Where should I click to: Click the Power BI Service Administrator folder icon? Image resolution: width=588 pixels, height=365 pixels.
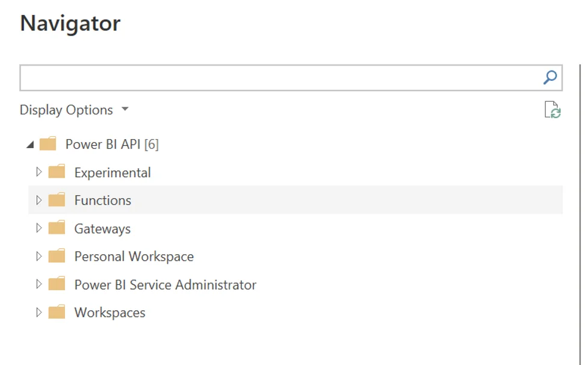[x=57, y=284]
